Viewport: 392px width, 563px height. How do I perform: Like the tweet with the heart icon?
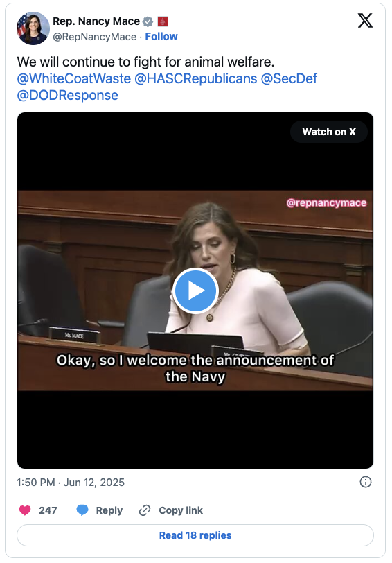pos(25,510)
